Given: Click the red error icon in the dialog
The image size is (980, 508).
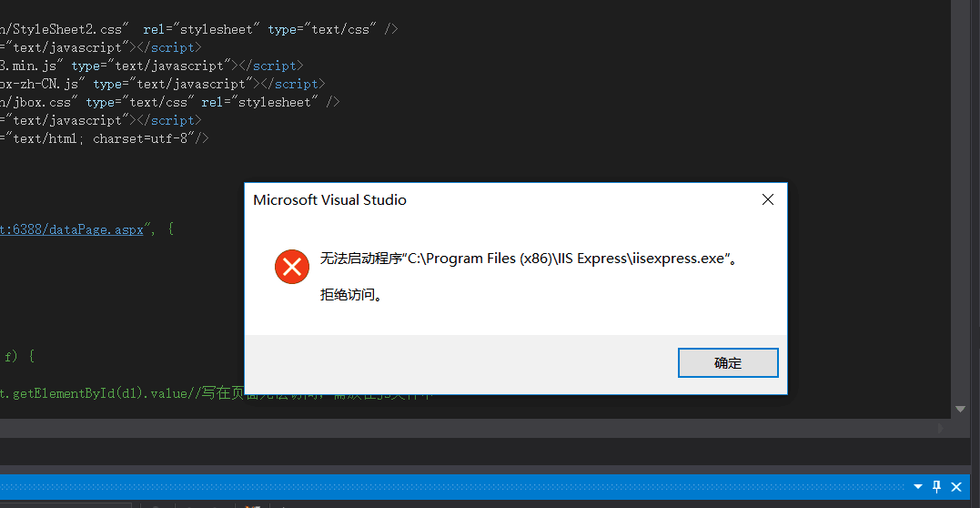Looking at the screenshot, I should 292,267.
